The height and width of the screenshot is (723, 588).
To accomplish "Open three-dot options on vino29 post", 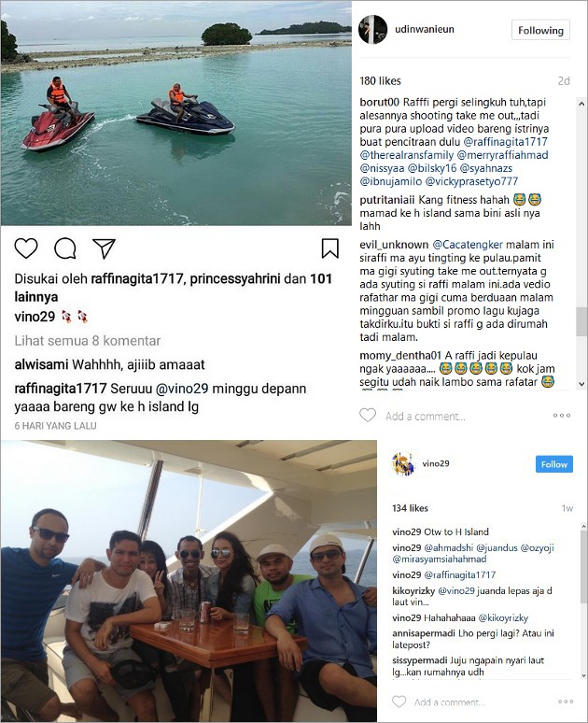I will [x=566, y=702].
